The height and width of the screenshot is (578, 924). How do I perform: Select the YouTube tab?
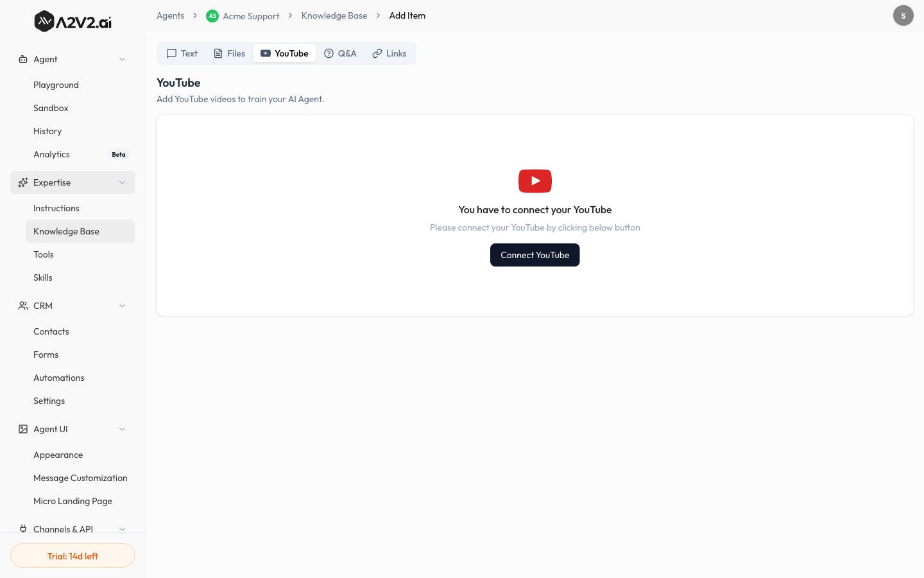[x=284, y=53]
